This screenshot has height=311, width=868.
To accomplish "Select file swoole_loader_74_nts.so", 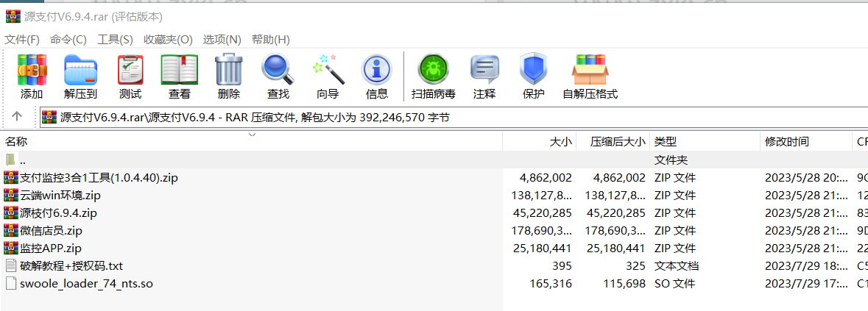I will (x=86, y=284).
